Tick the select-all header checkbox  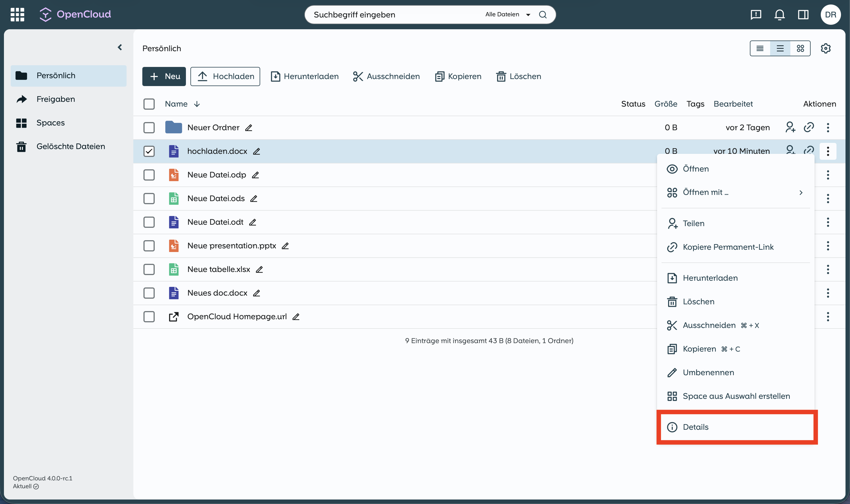[149, 104]
